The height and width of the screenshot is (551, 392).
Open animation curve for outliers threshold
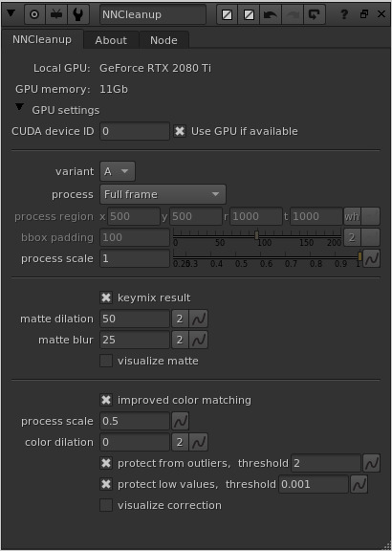pyautogui.click(x=371, y=463)
